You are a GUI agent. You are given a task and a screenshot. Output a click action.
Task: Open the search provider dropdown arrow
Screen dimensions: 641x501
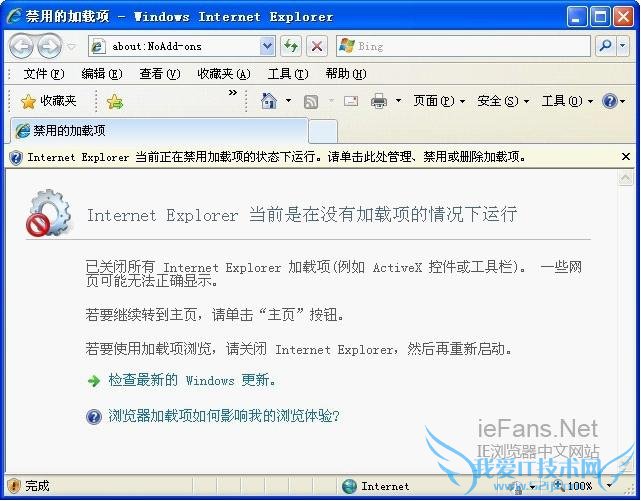pos(623,46)
